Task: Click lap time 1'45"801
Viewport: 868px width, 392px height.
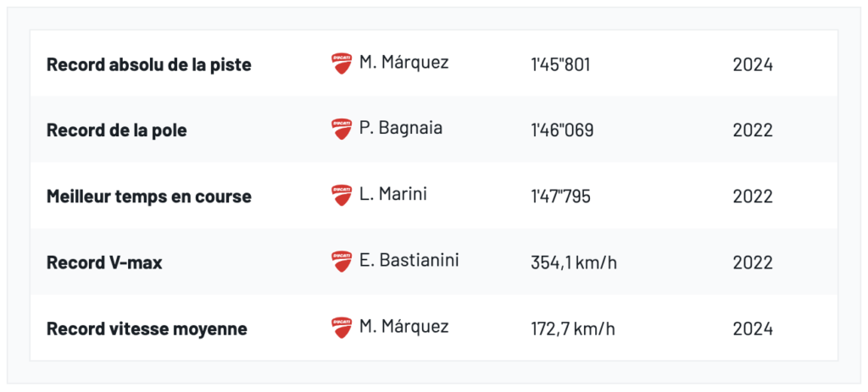Action: pyautogui.click(x=560, y=64)
